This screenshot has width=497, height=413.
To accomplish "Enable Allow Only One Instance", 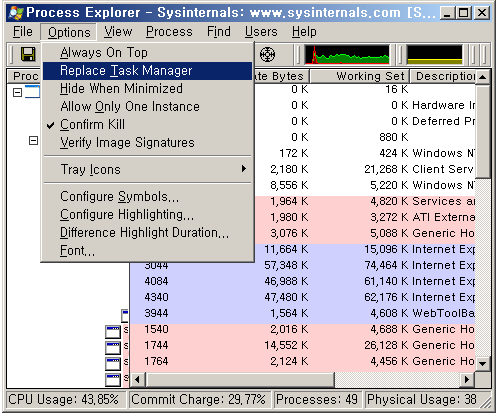I will [x=147, y=107].
